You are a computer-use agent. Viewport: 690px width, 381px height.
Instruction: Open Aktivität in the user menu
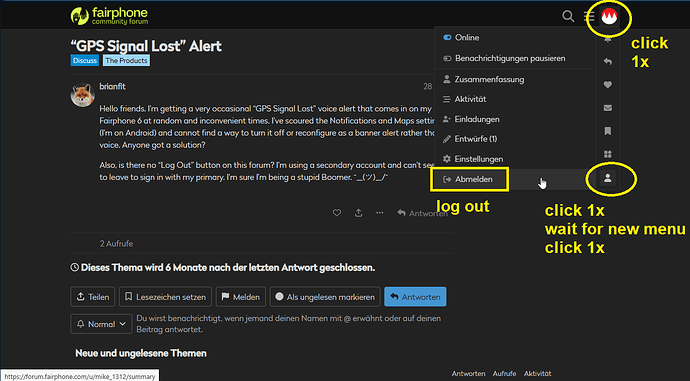[515, 99]
